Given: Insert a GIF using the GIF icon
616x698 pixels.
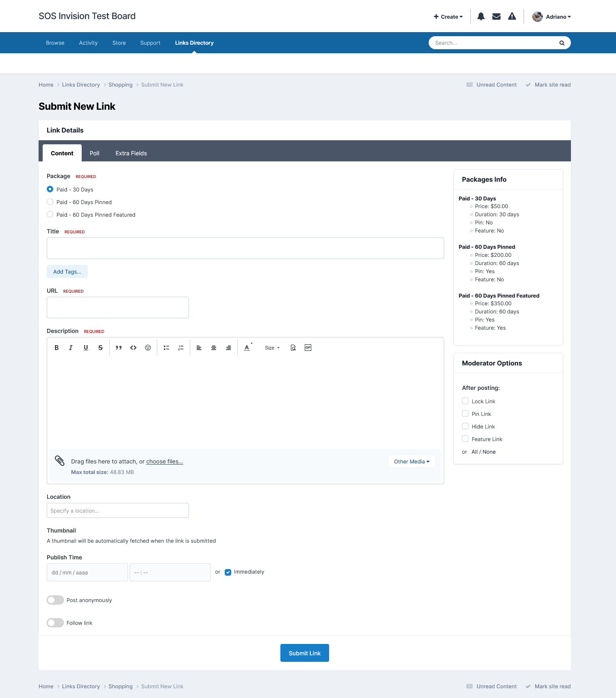Looking at the screenshot, I should click(x=308, y=348).
